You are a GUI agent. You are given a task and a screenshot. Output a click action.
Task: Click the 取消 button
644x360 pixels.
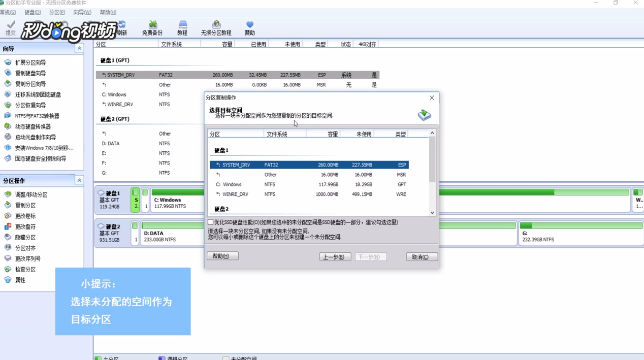422,257
